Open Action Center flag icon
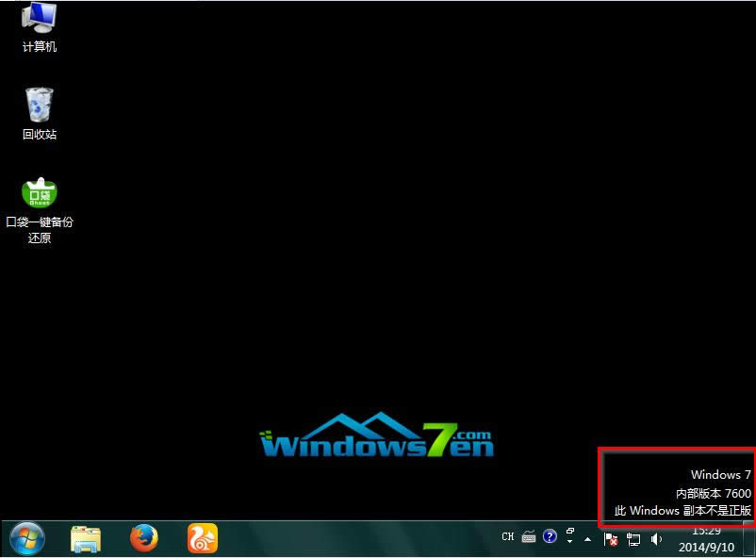 tap(611, 539)
